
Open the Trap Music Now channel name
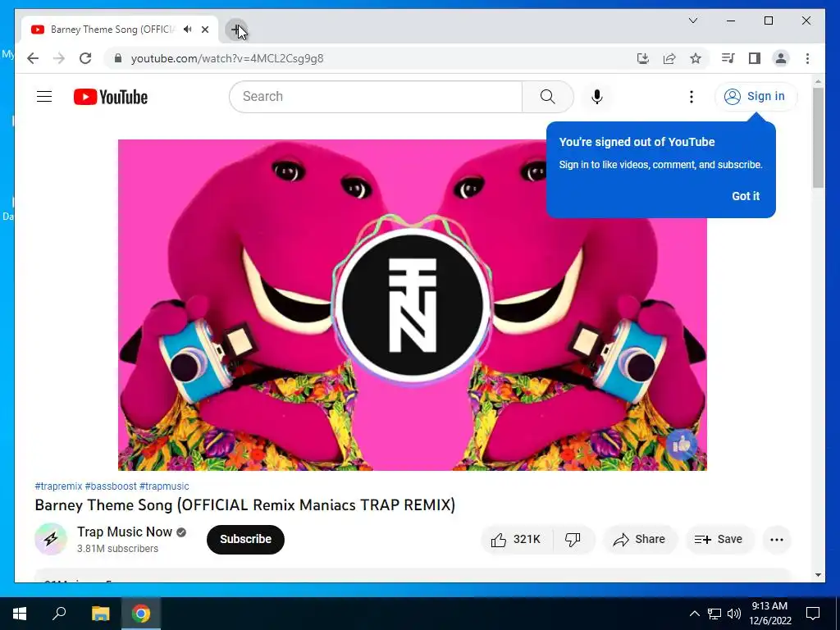(x=125, y=532)
